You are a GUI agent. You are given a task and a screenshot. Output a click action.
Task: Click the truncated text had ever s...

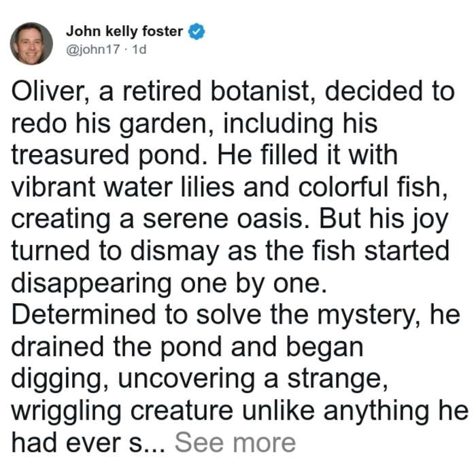(x=88, y=443)
